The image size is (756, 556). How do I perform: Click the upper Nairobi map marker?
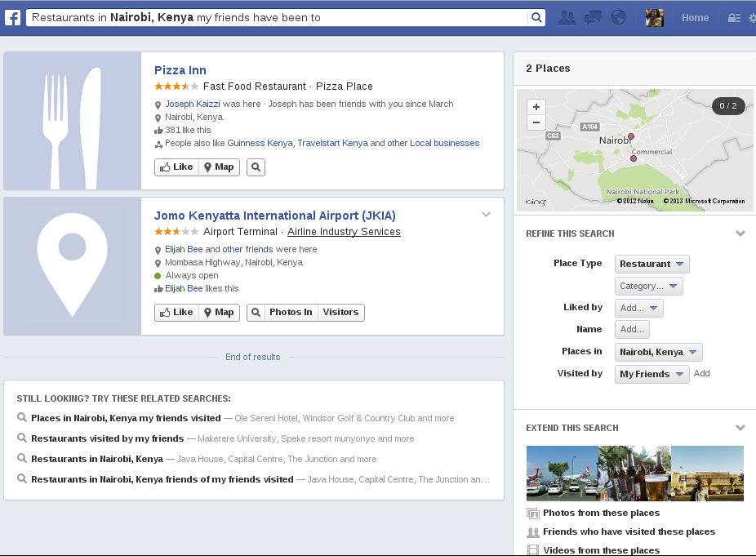point(630,136)
